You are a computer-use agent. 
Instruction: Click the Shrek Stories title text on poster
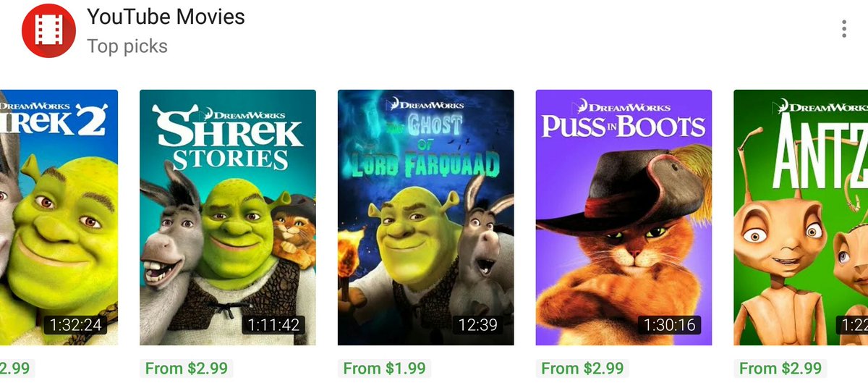pyautogui.click(x=228, y=140)
